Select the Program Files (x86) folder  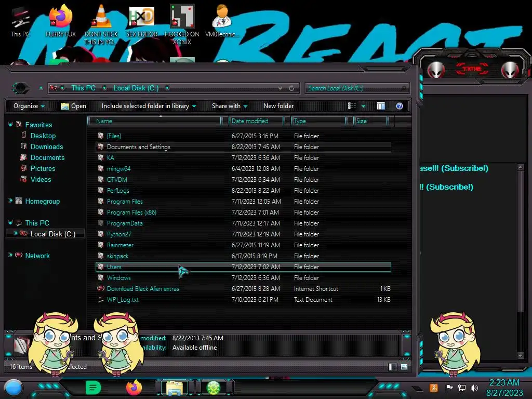pos(243,212)
